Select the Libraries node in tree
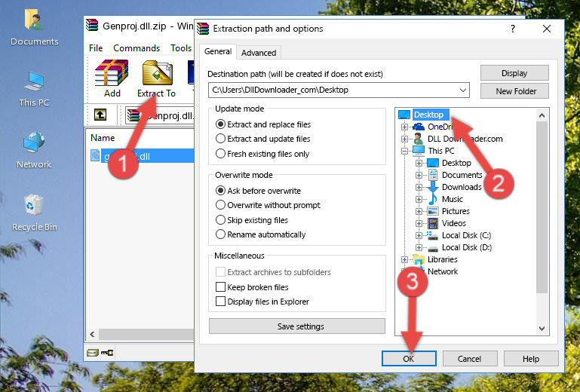 (443, 259)
